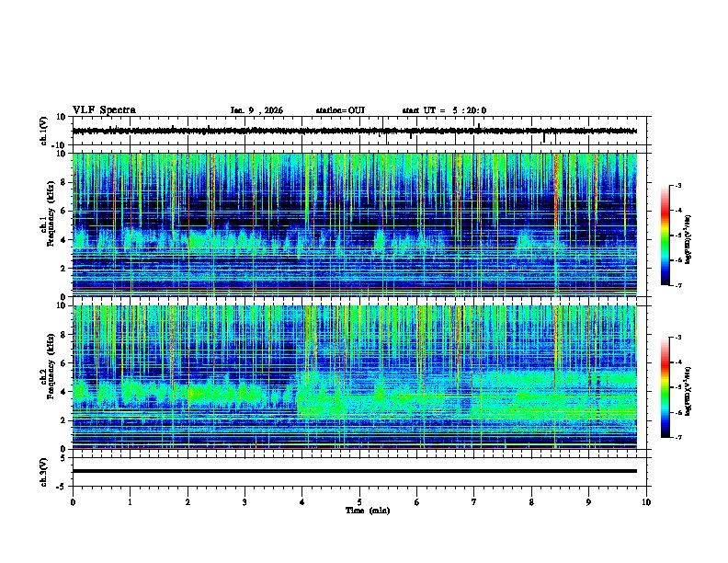Screen dimensions: 728x563
Task: Click the ch.2 spectrogram color bar
Action: (665, 387)
